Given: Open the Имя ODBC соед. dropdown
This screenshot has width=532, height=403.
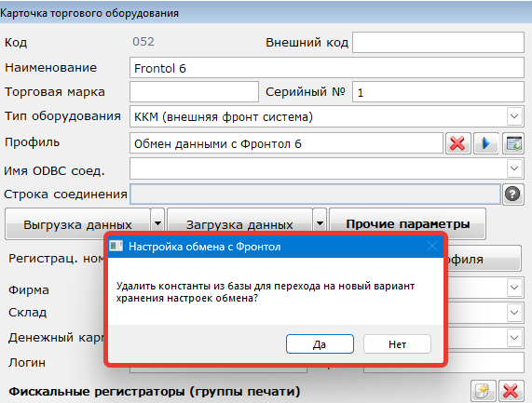Looking at the screenshot, I should pyautogui.click(x=514, y=168).
